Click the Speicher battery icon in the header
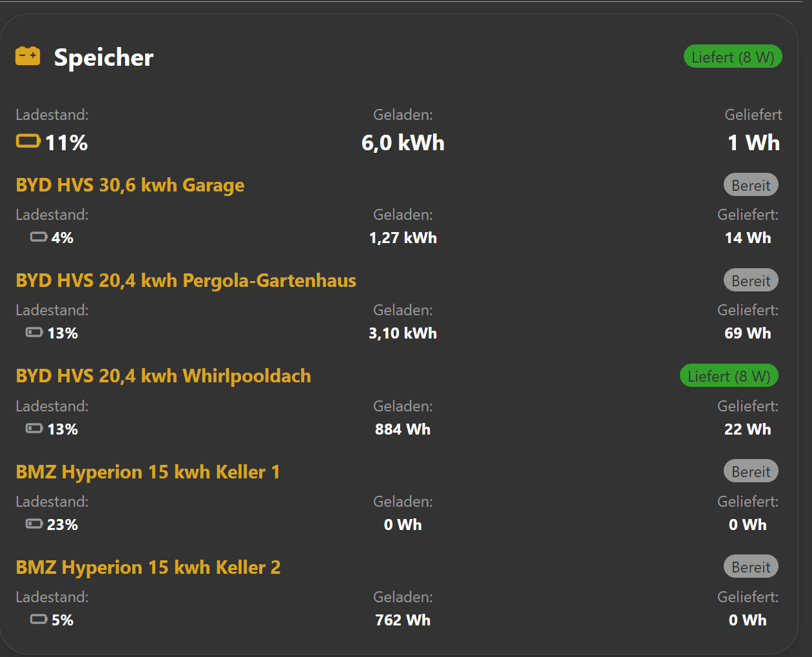This screenshot has width=812, height=657. (28, 56)
